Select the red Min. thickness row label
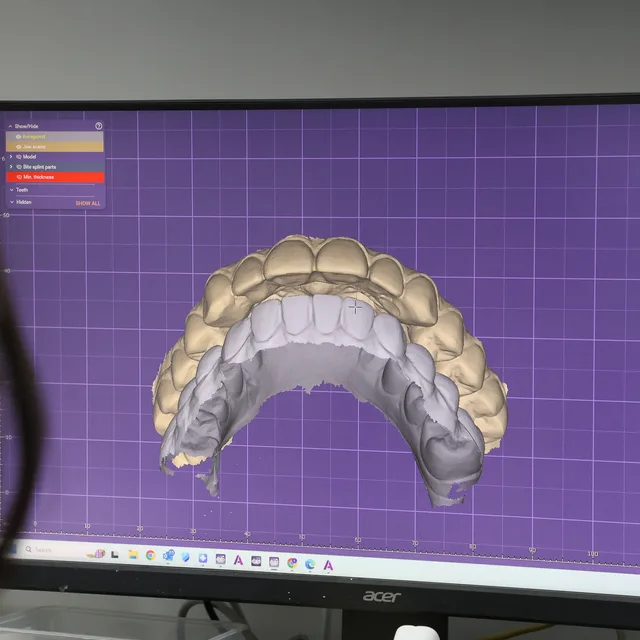The image size is (640, 640). 38,177
